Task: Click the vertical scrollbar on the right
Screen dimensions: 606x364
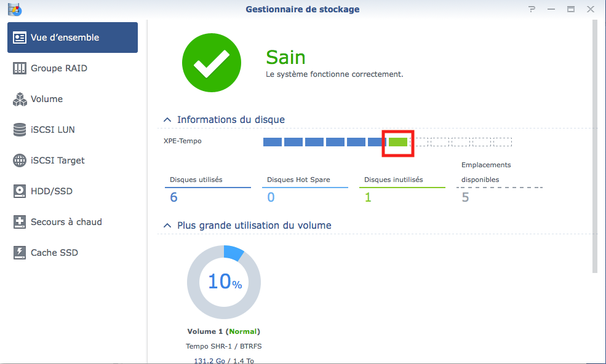Action: 594,148
